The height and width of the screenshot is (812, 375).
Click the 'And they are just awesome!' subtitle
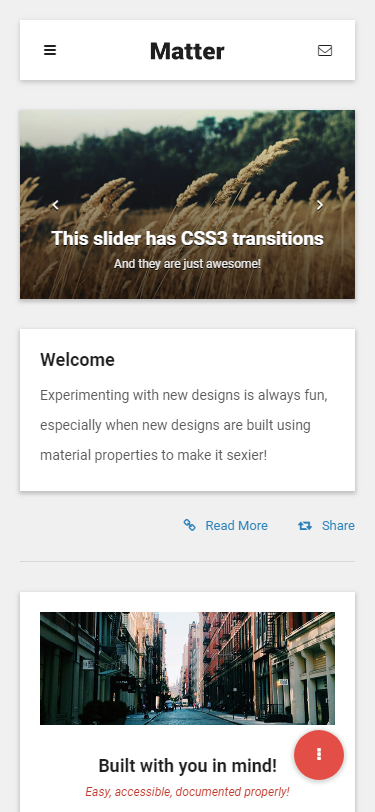pos(188,264)
